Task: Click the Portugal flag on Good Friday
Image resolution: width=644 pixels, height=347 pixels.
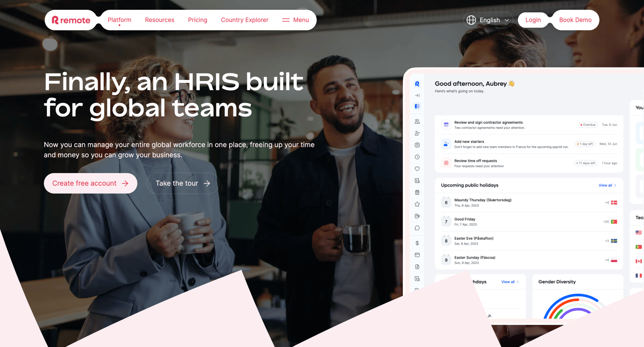Action: click(614, 222)
